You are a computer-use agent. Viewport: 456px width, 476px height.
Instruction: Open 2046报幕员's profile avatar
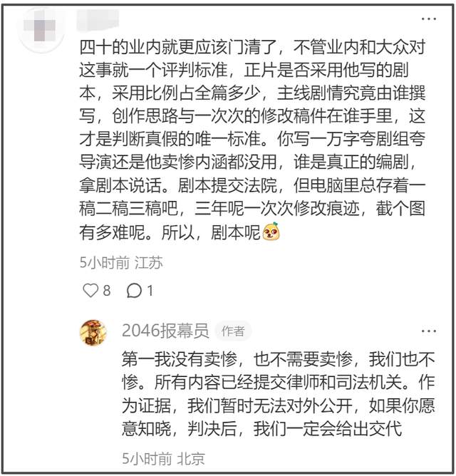click(x=93, y=333)
